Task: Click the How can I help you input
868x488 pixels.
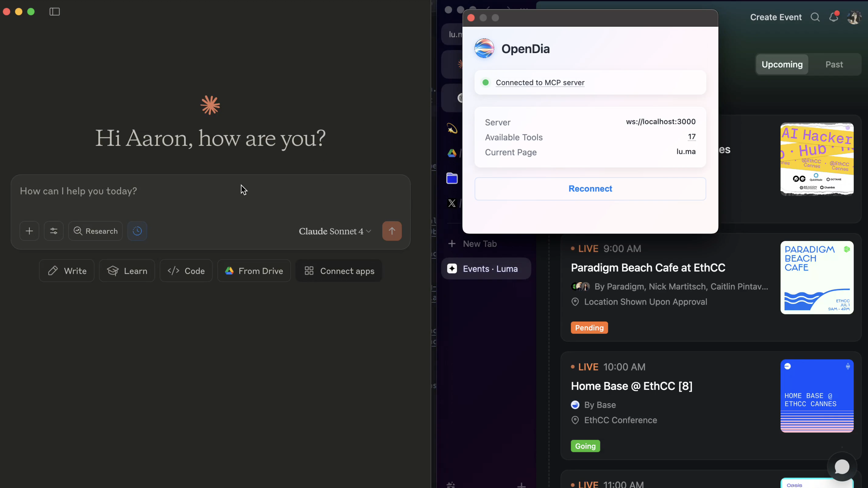Action: point(211,191)
